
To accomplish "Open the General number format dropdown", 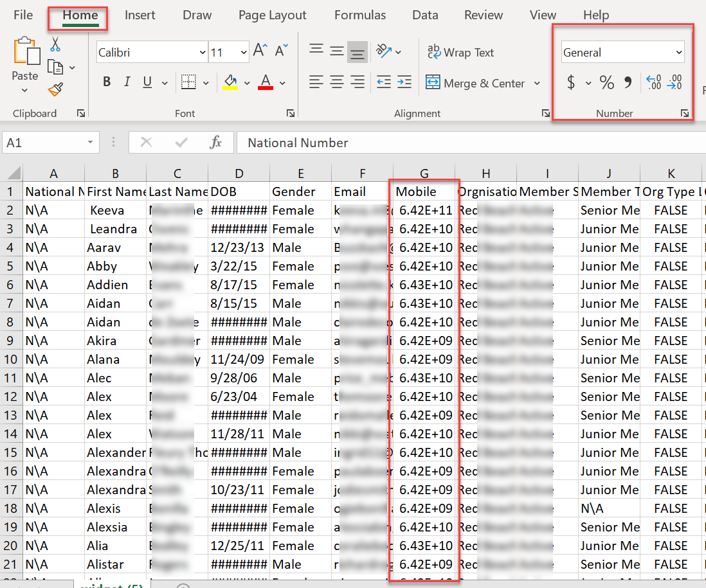I will tap(679, 53).
